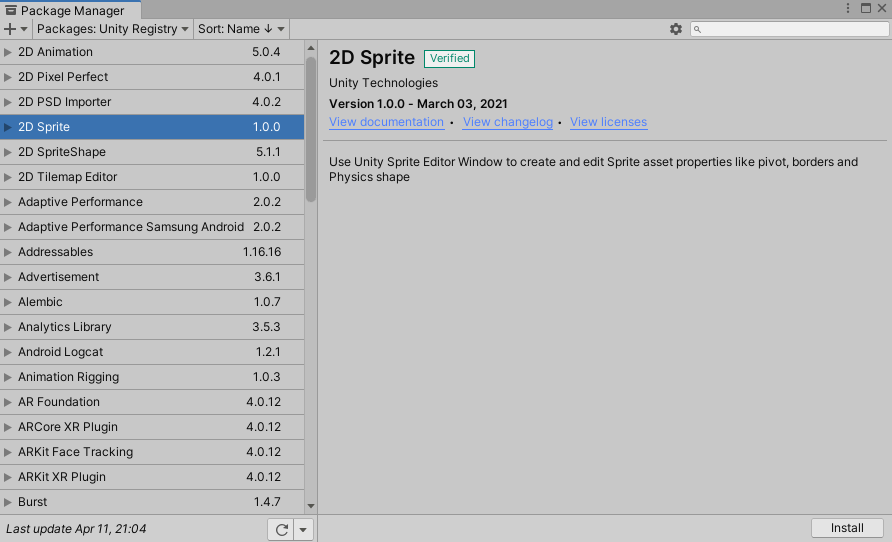Expand the ARCore XR Plugin arrow

7,427
